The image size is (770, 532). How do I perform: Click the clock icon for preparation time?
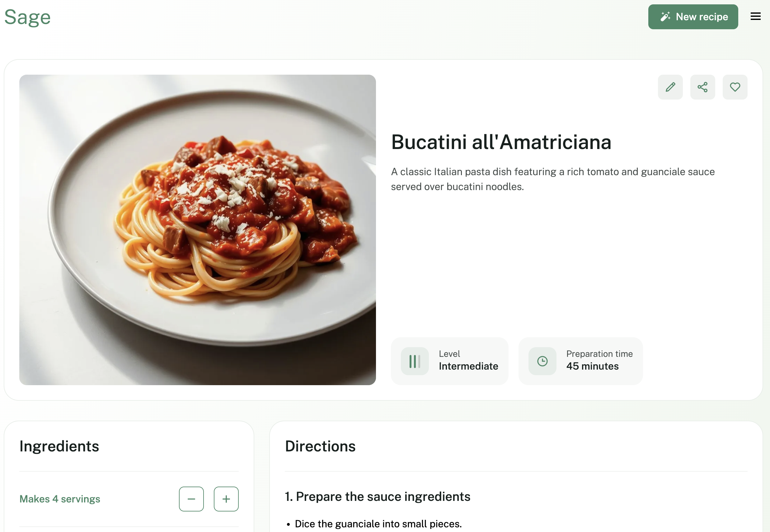(542, 361)
